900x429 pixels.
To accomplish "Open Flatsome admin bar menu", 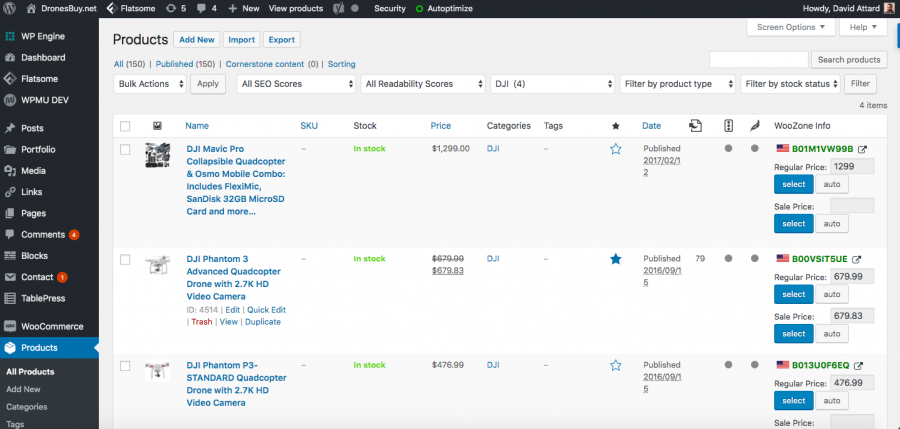I will (x=130, y=9).
